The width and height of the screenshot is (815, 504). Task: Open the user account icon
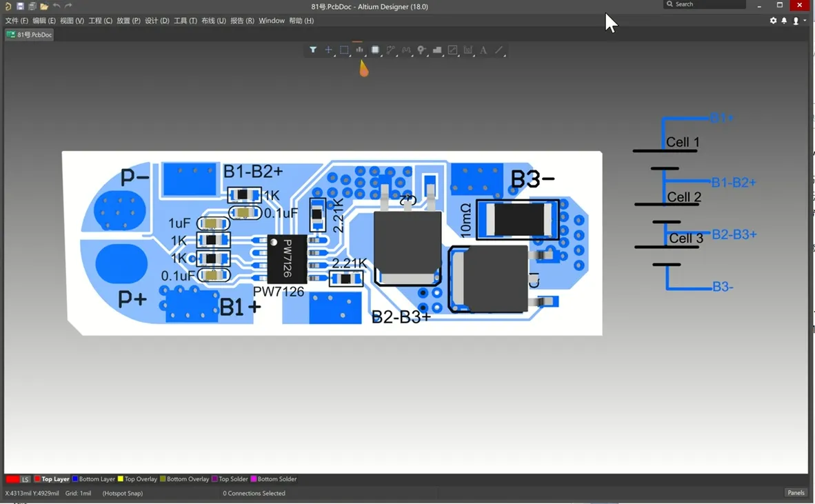[x=796, y=21]
